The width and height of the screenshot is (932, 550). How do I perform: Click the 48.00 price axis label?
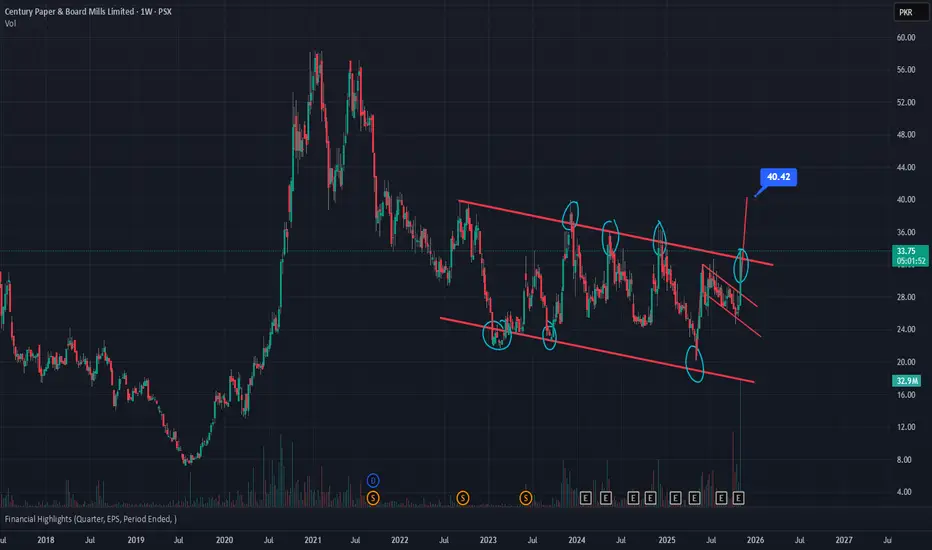click(x=906, y=134)
